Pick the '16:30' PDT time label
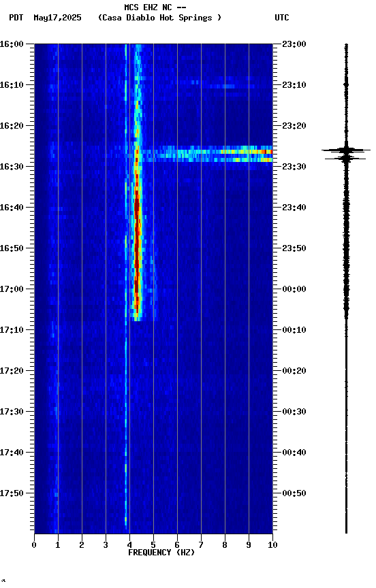 [12, 167]
